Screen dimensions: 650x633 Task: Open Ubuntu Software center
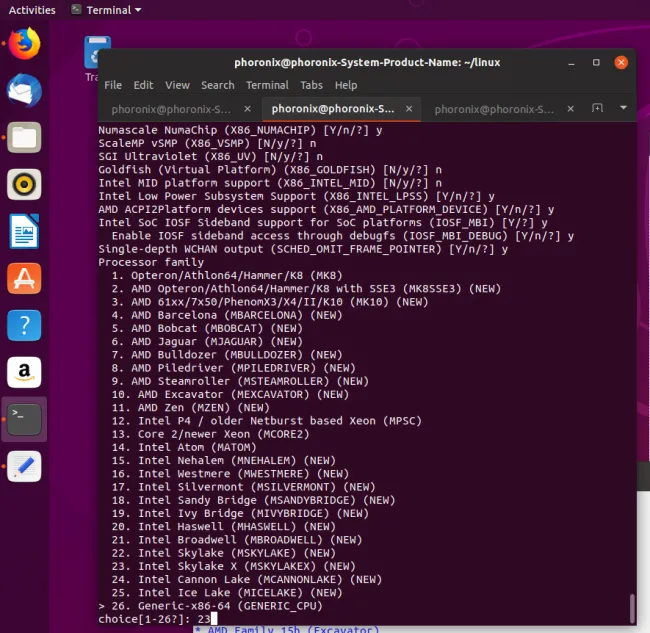(x=24, y=278)
